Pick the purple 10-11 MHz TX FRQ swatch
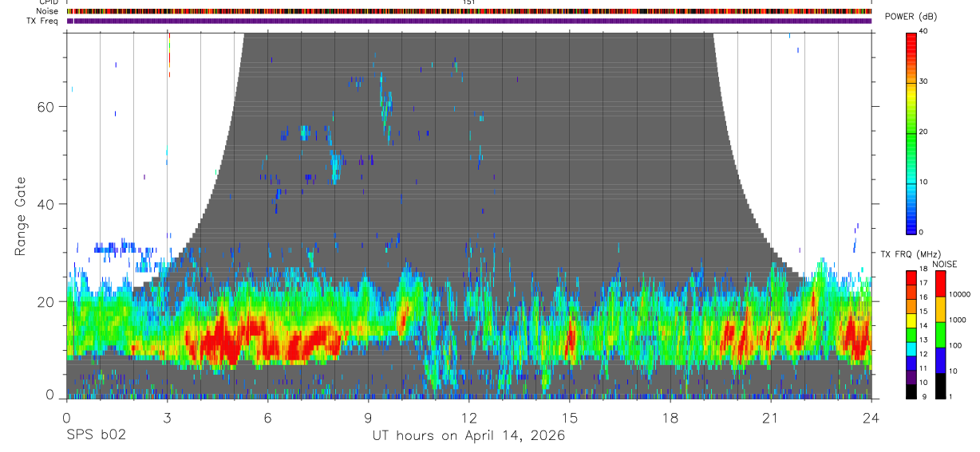The height and width of the screenshot is (452, 980). click(911, 378)
